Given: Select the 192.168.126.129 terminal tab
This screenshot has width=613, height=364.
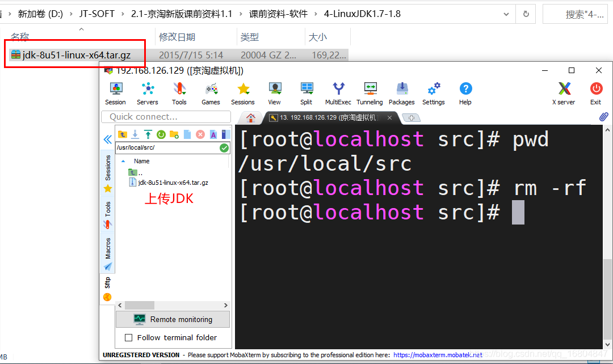Looking at the screenshot, I should tap(328, 117).
